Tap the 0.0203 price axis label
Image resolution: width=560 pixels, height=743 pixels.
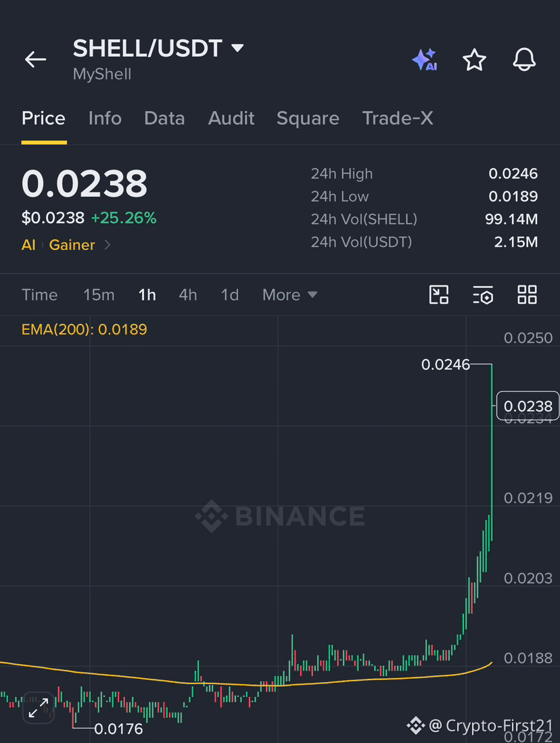528,578
